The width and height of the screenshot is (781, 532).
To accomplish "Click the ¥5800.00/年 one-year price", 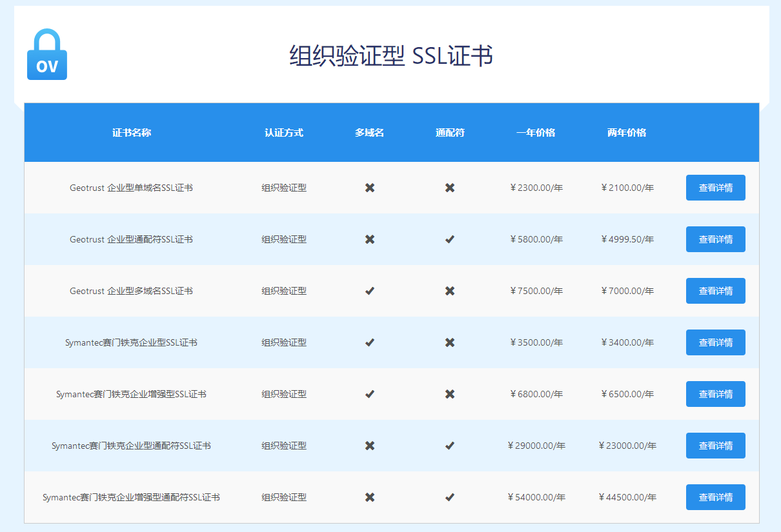I will pyautogui.click(x=536, y=239).
